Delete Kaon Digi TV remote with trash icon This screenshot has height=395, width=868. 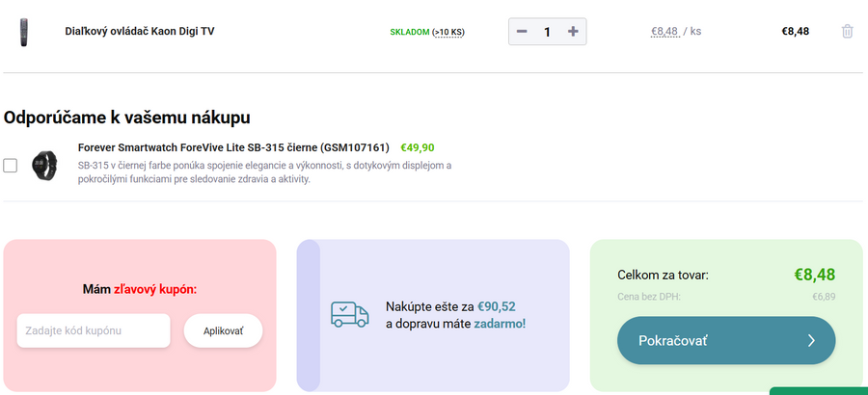(x=847, y=31)
